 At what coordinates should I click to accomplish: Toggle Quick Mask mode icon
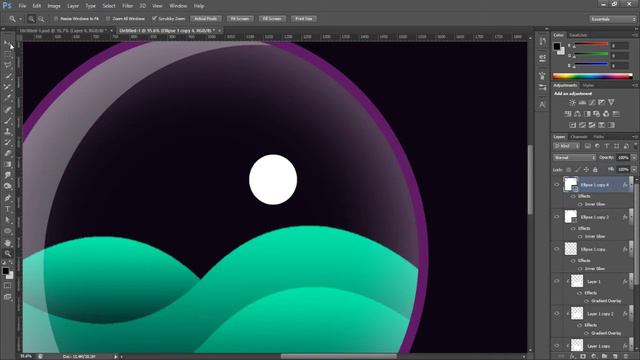tap(8, 286)
